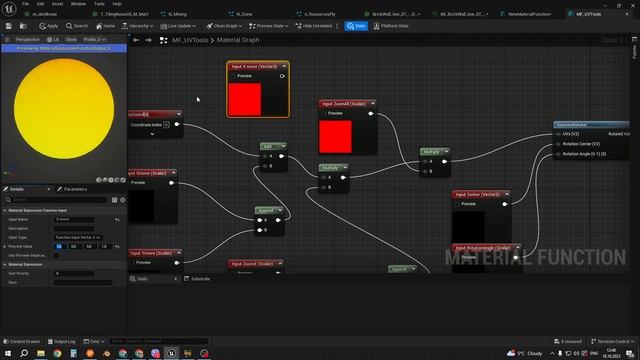Collapse the Input X move node
Viewport: 640px width, 360px height.
point(284,66)
